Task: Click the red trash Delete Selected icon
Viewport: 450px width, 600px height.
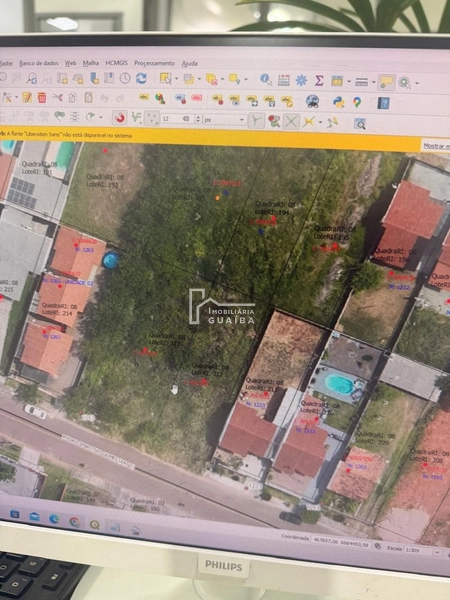Action: click(x=42, y=98)
